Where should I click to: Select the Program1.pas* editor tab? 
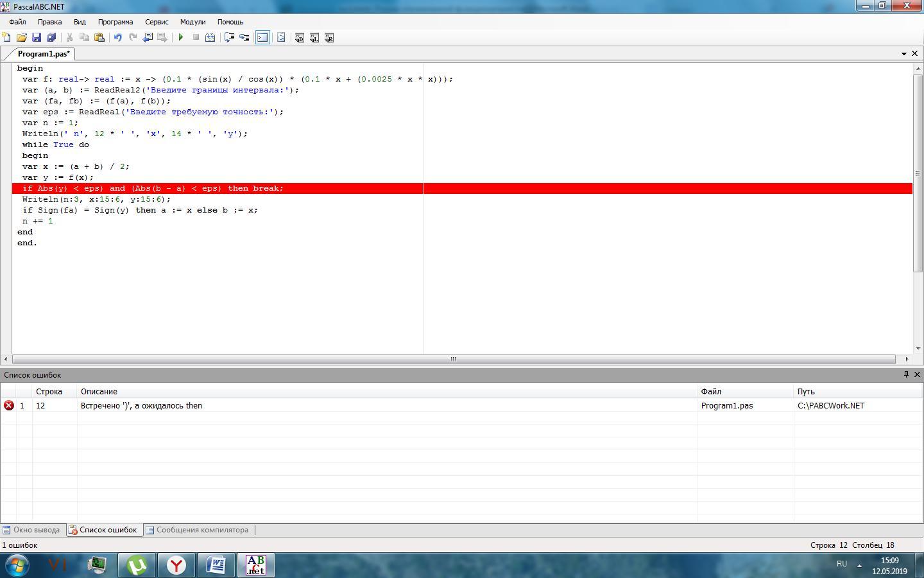point(43,54)
